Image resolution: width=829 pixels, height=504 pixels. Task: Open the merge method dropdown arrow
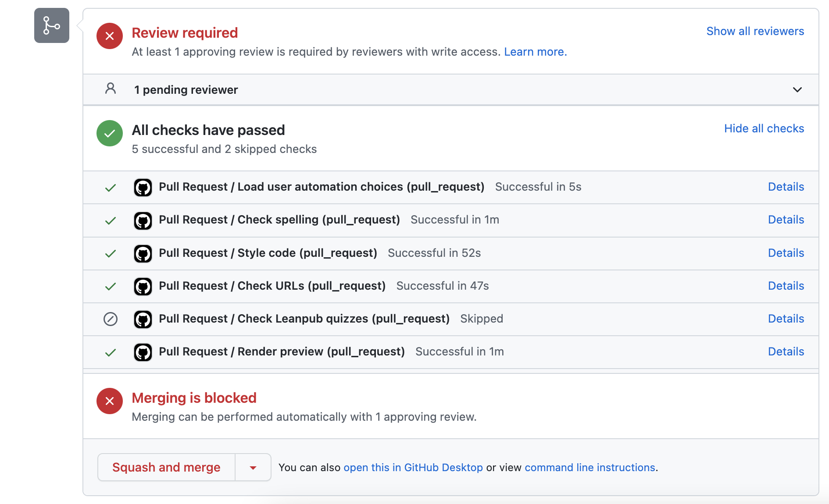253,468
